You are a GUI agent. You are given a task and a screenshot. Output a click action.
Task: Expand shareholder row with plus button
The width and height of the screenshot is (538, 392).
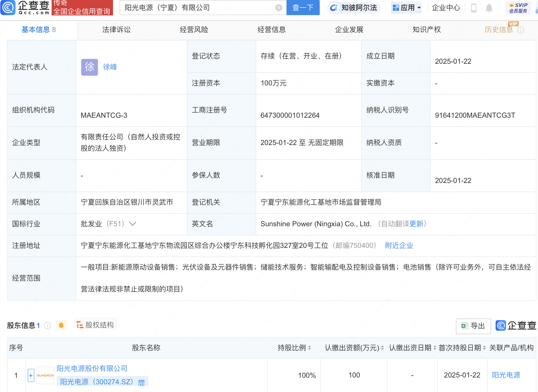coord(31,375)
